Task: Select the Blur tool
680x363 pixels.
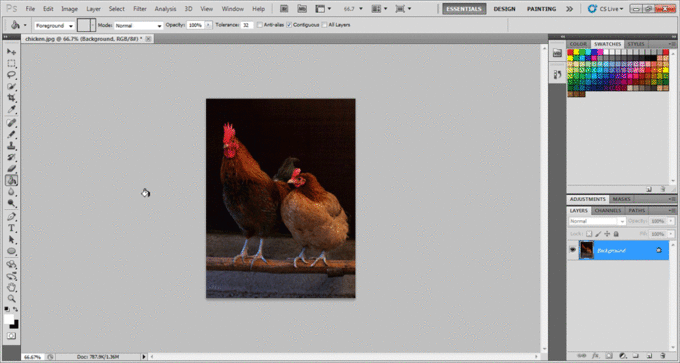Action: click(11, 192)
